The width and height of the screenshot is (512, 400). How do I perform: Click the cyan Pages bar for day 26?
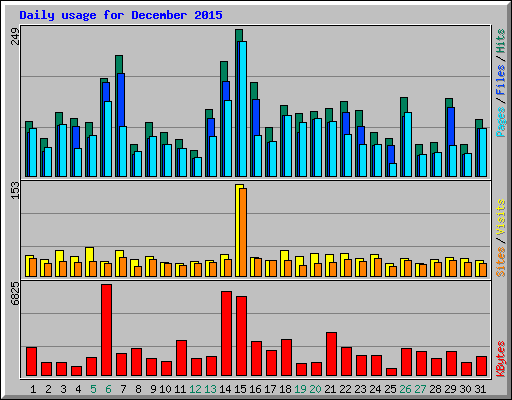(x=408, y=145)
